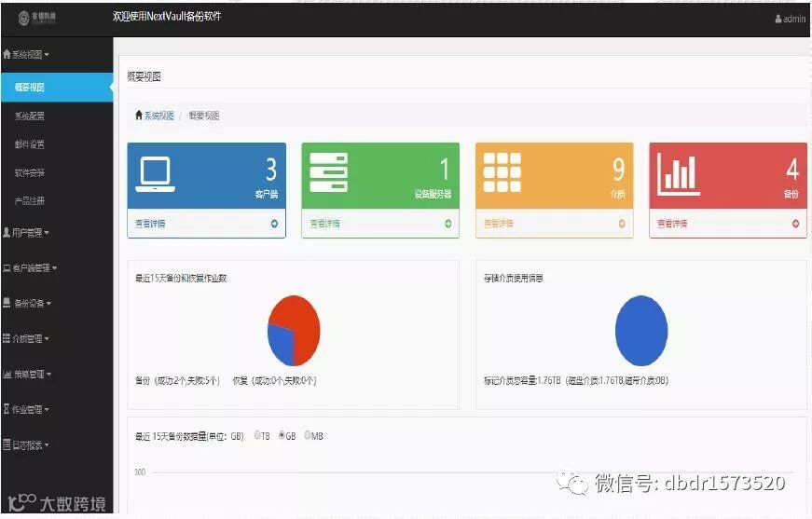Open the highlighted 概要视图 menu item
The width and height of the screenshot is (812, 519).
point(57,88)
